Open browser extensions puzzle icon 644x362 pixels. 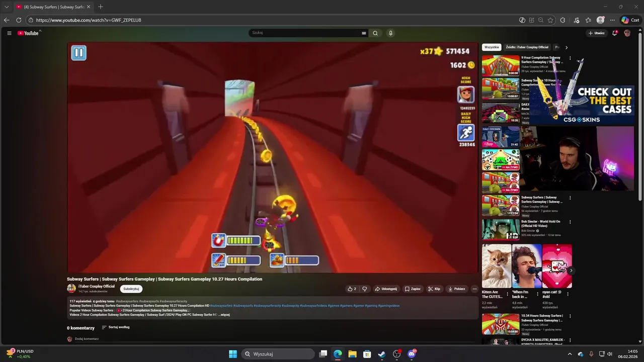(x=562, y=20)
